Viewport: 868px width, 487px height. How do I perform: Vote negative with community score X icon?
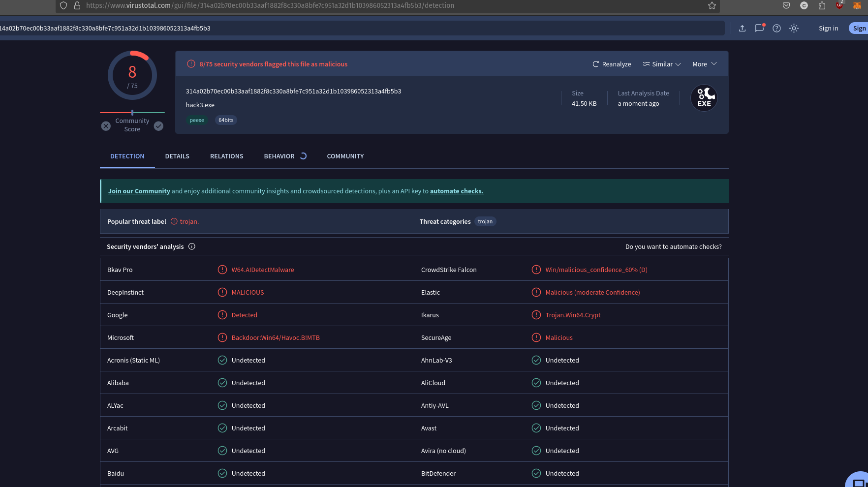point(106,126)
